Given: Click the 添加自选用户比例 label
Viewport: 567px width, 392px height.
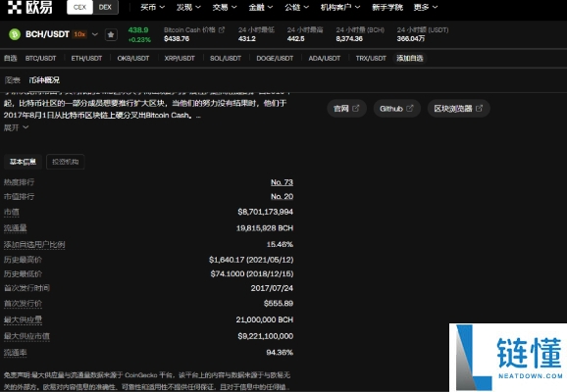Looking at the screenshot, I should (x=34, y=245).
